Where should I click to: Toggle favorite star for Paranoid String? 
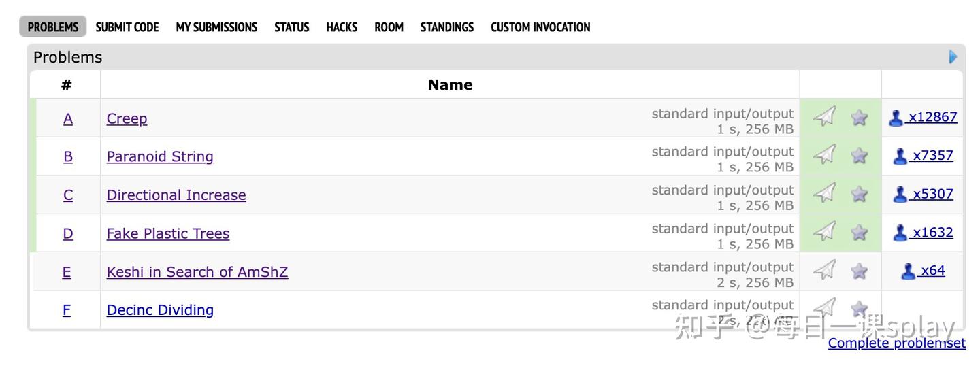(x=860, y=156)
